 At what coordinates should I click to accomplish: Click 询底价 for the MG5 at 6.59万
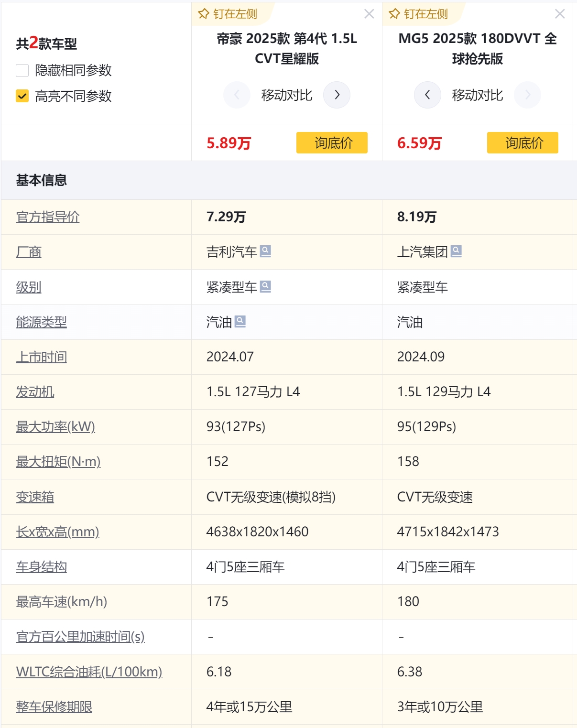523,142
